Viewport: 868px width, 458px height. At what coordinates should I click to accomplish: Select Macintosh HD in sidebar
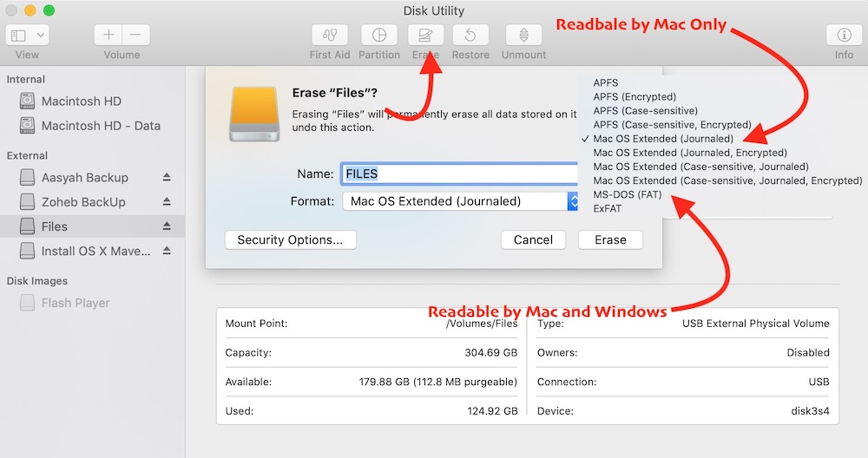pyautogui.click(x=82, y=101)
